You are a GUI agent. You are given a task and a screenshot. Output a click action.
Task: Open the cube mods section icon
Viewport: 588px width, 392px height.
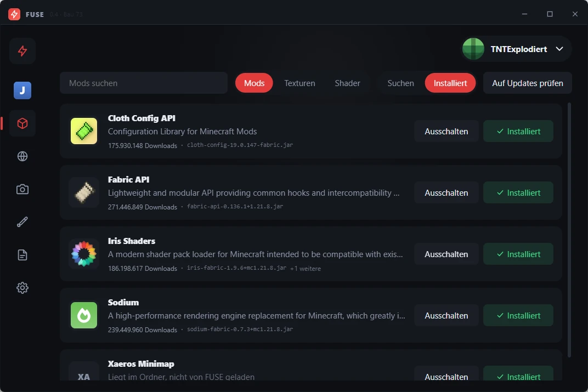point(22,123)
